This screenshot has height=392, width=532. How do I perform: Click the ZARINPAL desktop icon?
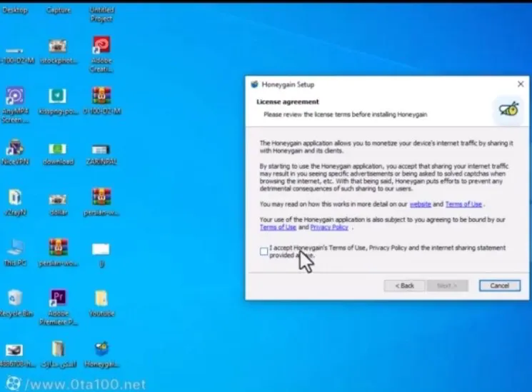(x=101, y=149)
